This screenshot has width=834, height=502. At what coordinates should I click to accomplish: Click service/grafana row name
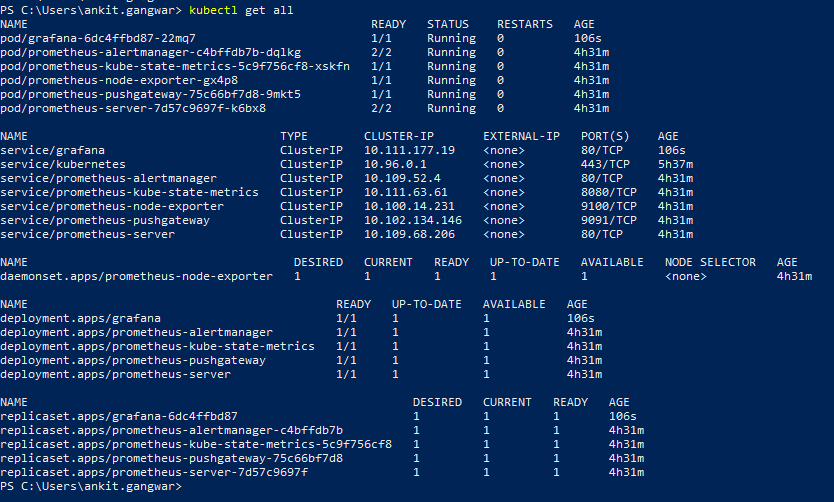53,150
